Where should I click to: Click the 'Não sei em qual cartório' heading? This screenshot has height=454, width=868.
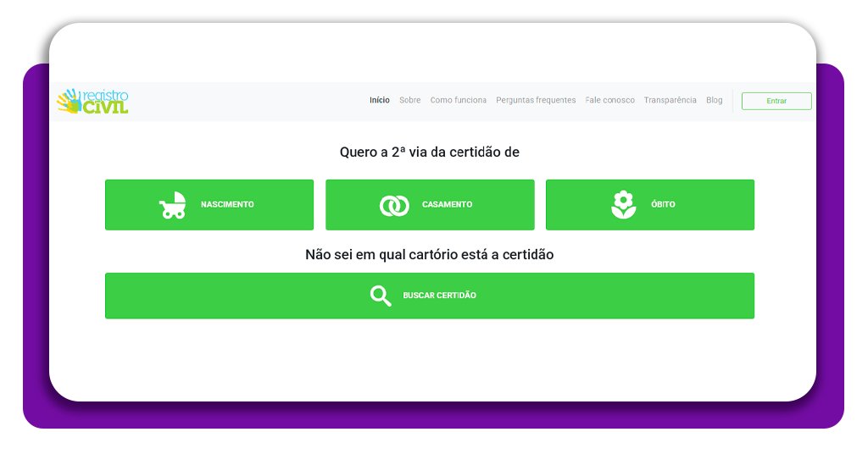[429, 254]
